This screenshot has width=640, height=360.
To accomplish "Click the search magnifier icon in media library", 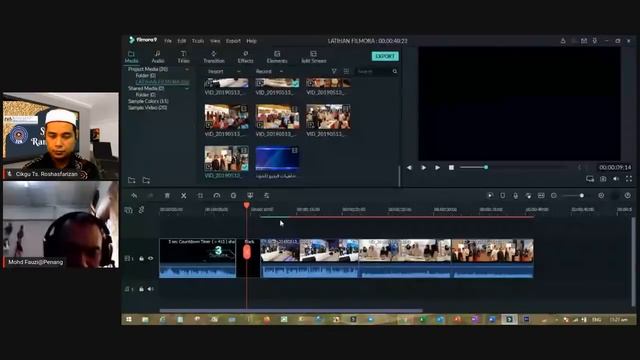I will point(395,71).
